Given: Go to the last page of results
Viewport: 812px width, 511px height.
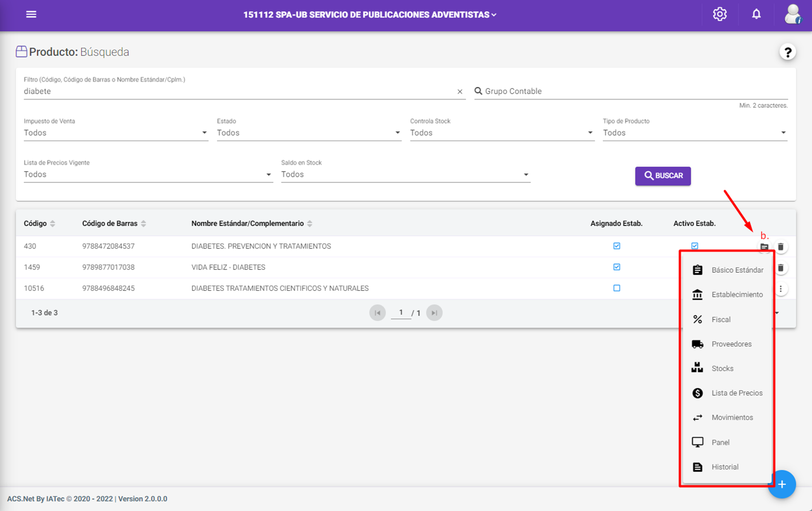Looking at the screenshot, I should coord(434,313).
